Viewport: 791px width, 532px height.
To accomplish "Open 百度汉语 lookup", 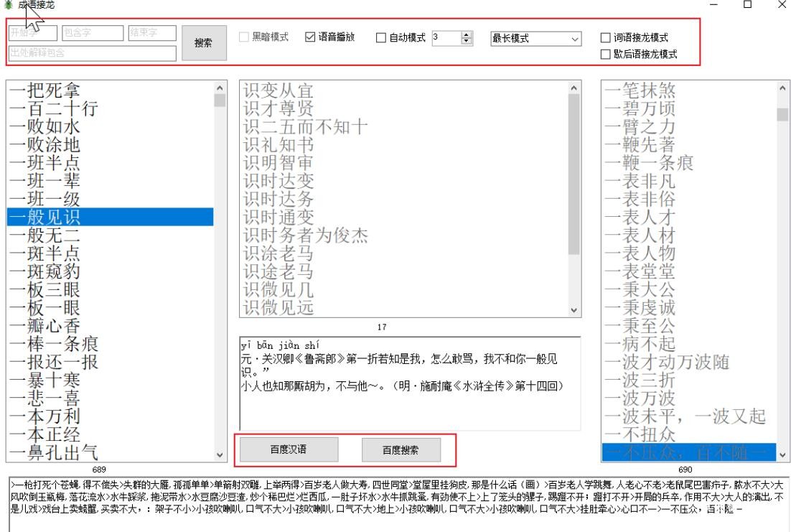I will (x=289, y=449).
